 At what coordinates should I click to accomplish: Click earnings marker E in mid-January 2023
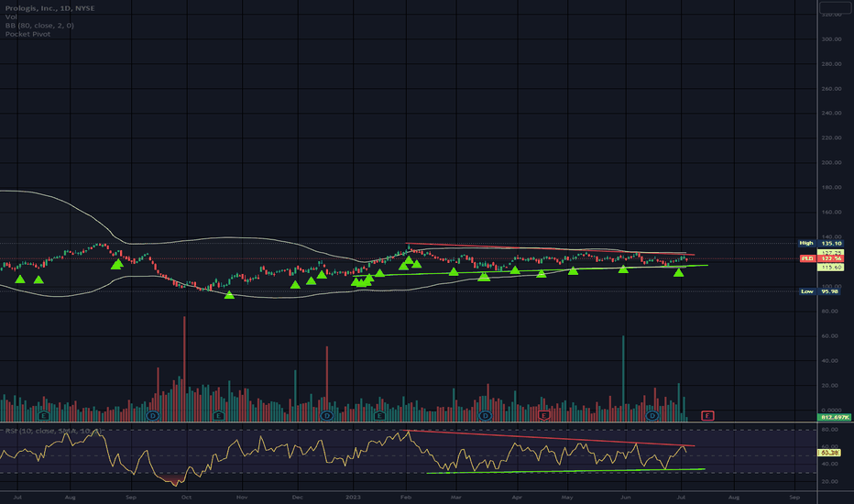tap(379, 416)
